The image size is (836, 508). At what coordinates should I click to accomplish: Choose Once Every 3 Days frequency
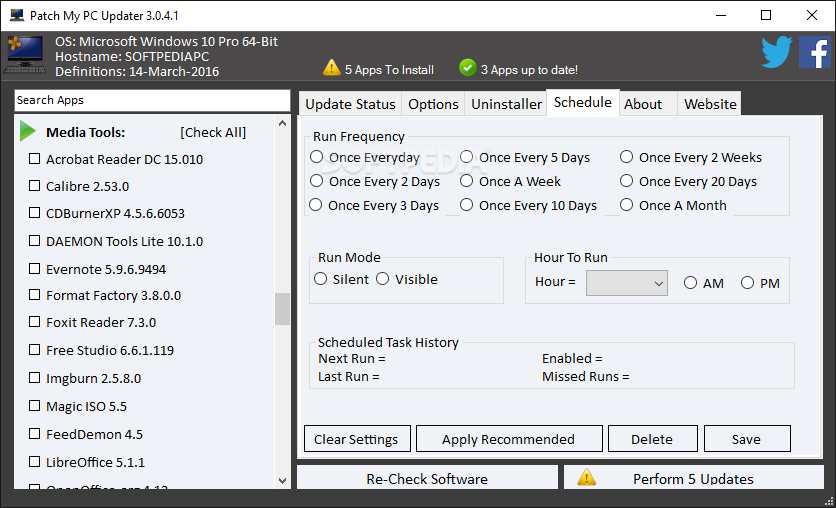tap(316, 205)
